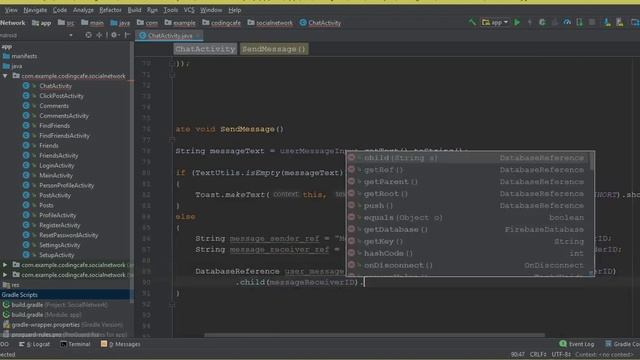Expand third com.example.codingcafe.socialnetwork package
Screen dimensions: 640x360
tap(5, 275)
